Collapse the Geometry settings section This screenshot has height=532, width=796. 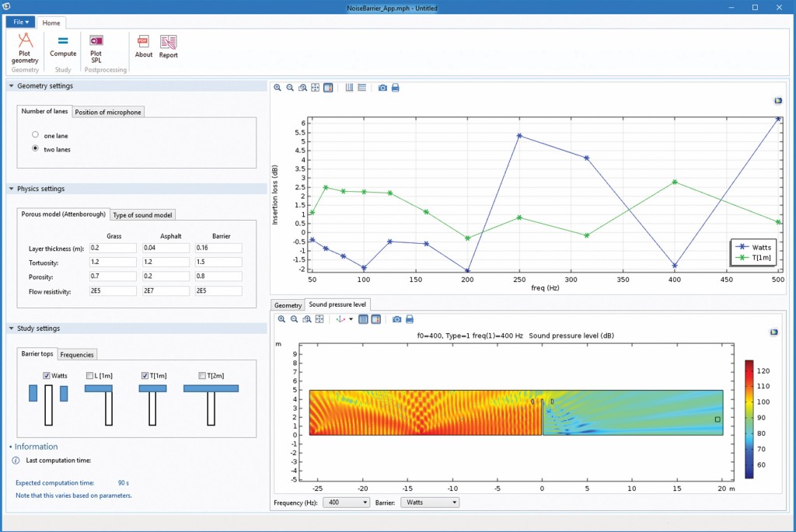coord(12,86)
